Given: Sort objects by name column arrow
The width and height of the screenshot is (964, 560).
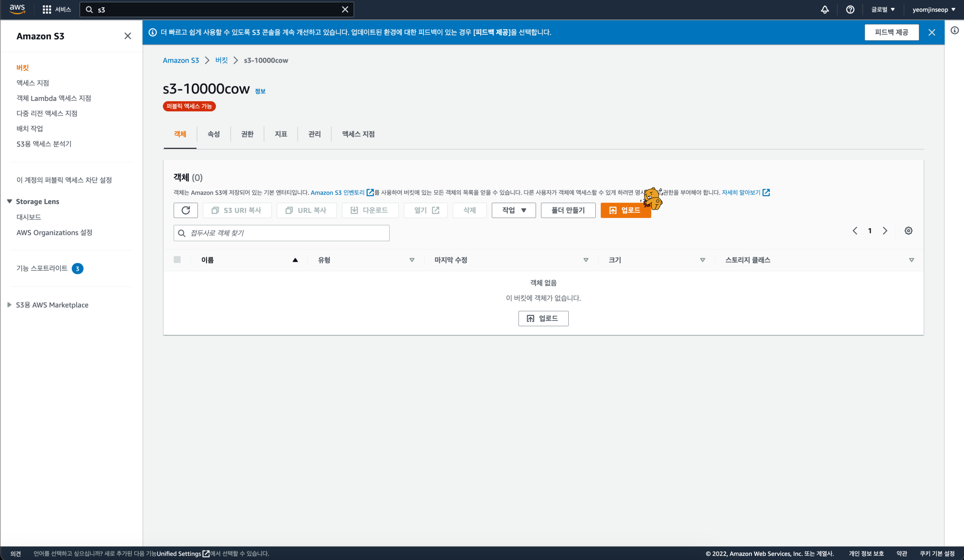Looking at the screenshot, I should point(295,260).
